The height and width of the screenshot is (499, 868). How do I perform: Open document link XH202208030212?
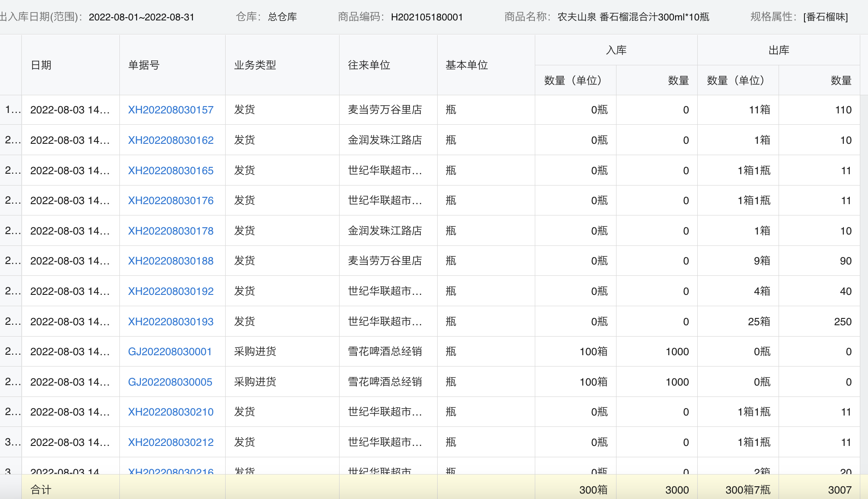[171, 442]
